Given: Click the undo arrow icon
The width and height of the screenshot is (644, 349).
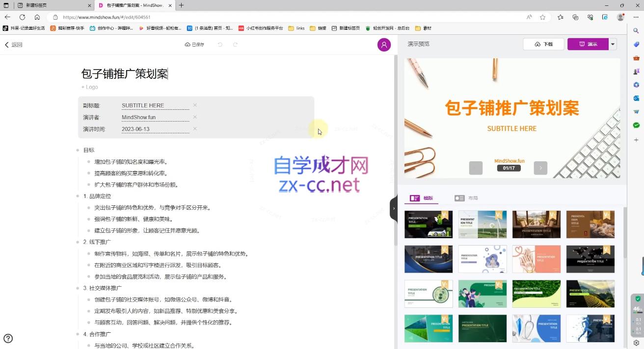Looking at the screenshot, I should pos(220,45).
